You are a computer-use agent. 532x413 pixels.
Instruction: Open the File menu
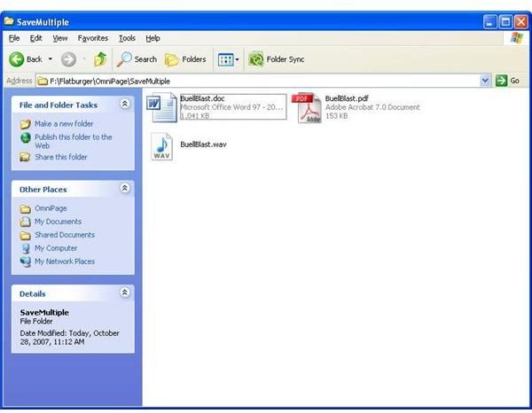14,38
